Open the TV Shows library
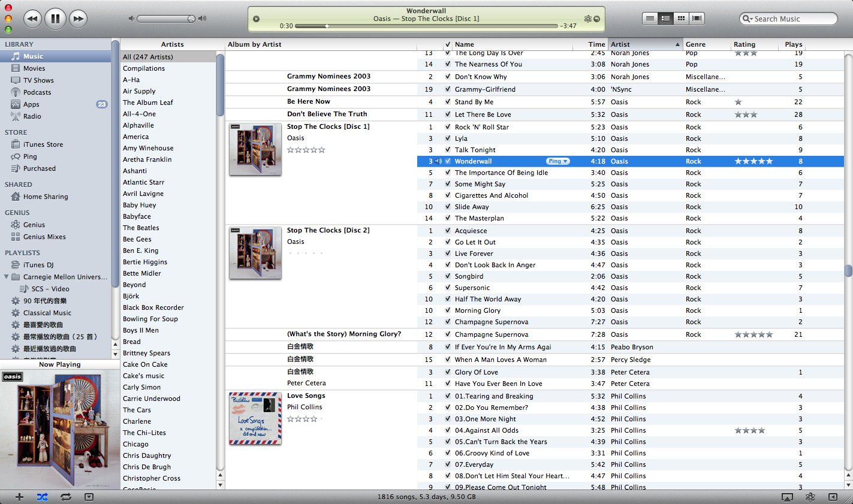Image resolution: width=853 pixels, height=504 pixels. [x=38, y=80]
